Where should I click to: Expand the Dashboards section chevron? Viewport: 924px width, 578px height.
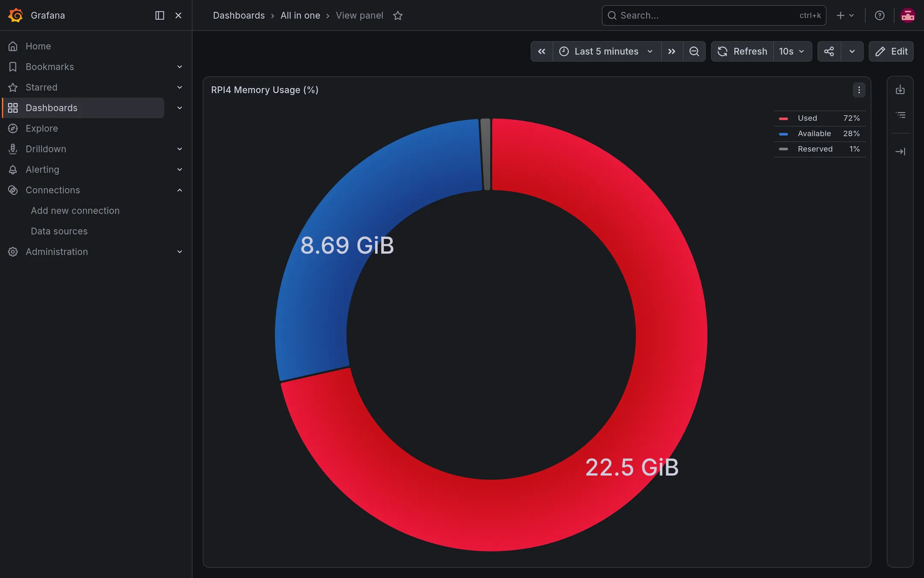click(x=180, y=108)
